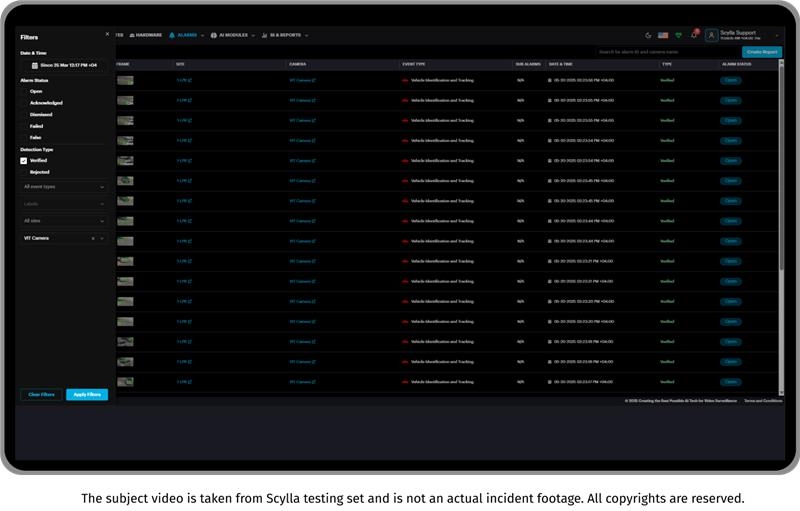Clear the VIT Camera selection with its x icon

pyautogui.click(x=93, y=238)
